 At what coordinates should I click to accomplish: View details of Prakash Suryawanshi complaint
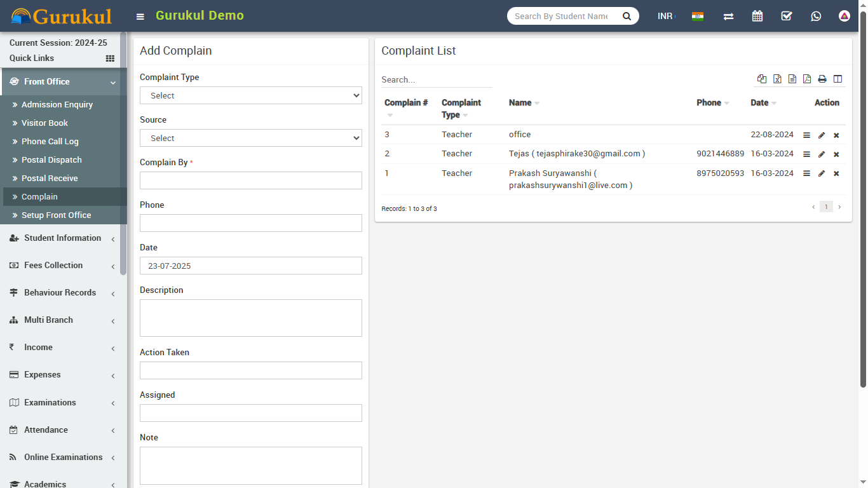click(x=806, y=174)
